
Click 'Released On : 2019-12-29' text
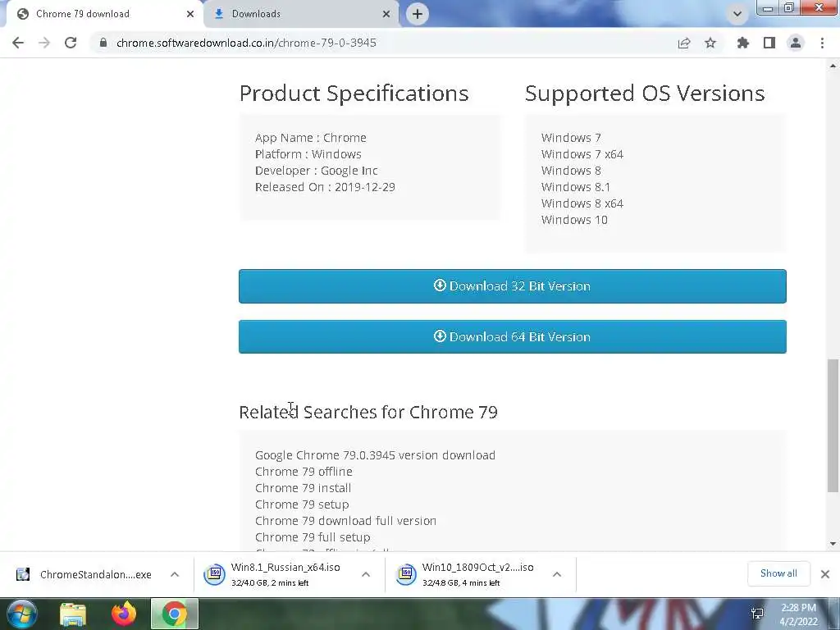325,187
